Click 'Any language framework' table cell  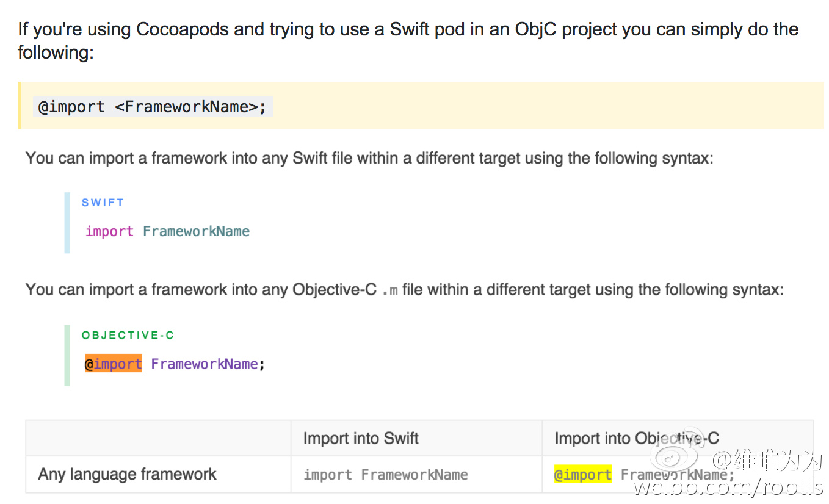coord(127,474)
